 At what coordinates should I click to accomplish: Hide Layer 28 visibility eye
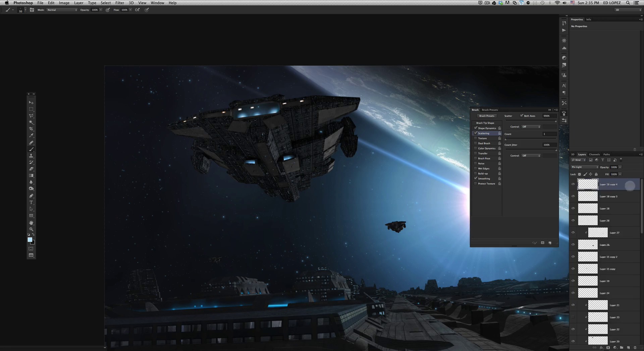click(x=573, y=220)
